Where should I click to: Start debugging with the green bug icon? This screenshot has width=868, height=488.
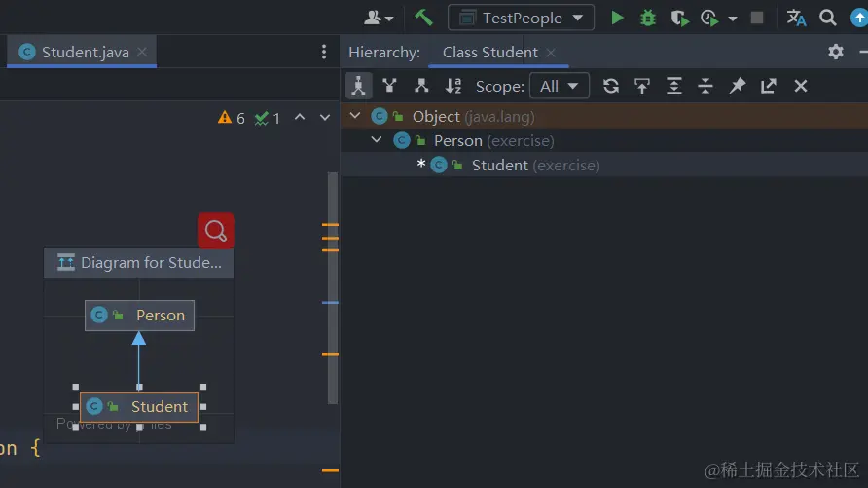coord(648,19)
